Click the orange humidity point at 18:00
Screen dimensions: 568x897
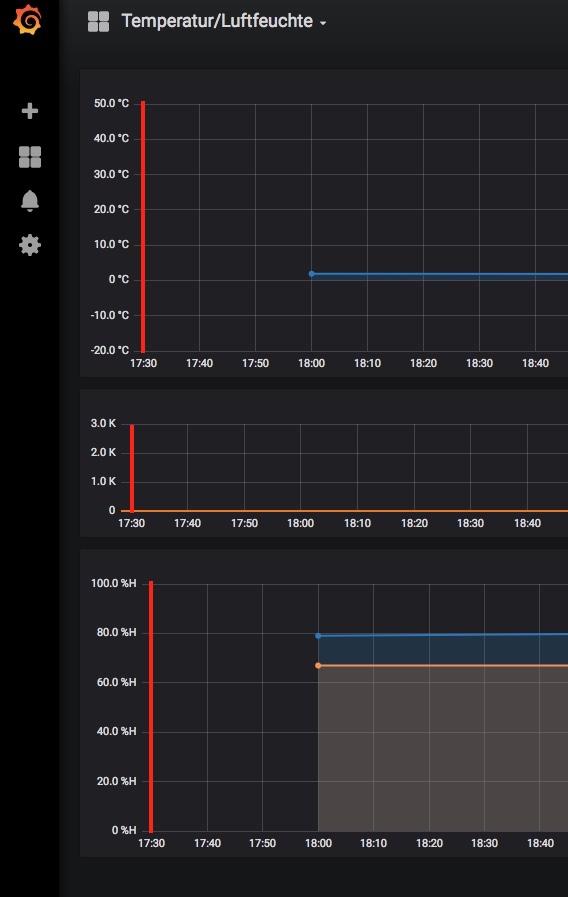point(318,665)
